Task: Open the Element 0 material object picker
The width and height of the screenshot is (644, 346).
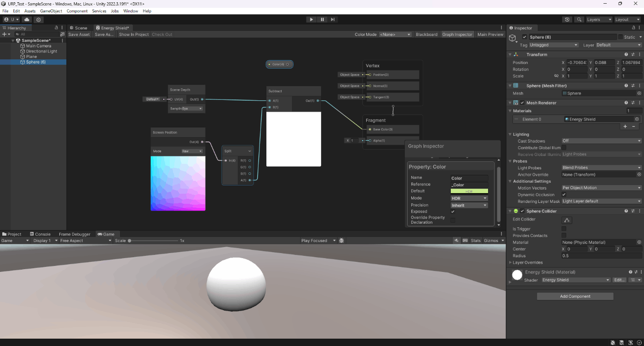Action: coord(637,119)
